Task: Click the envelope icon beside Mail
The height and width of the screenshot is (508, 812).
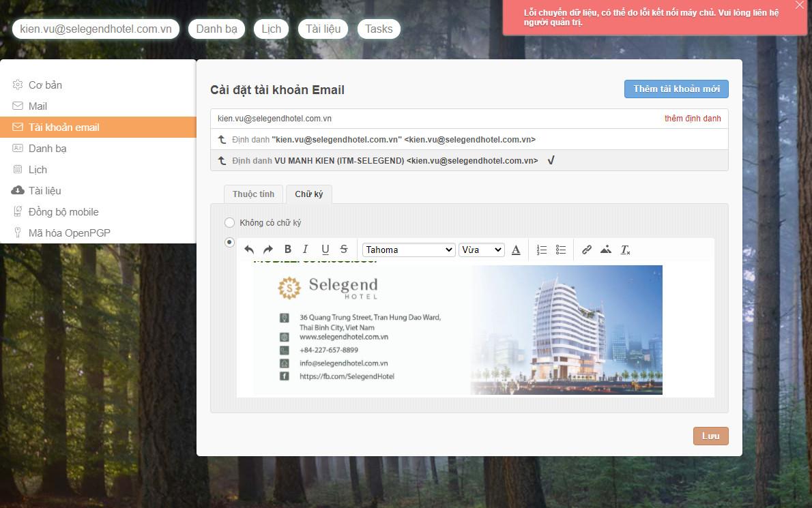Action: pyautogui.click(x=18, y=106)
